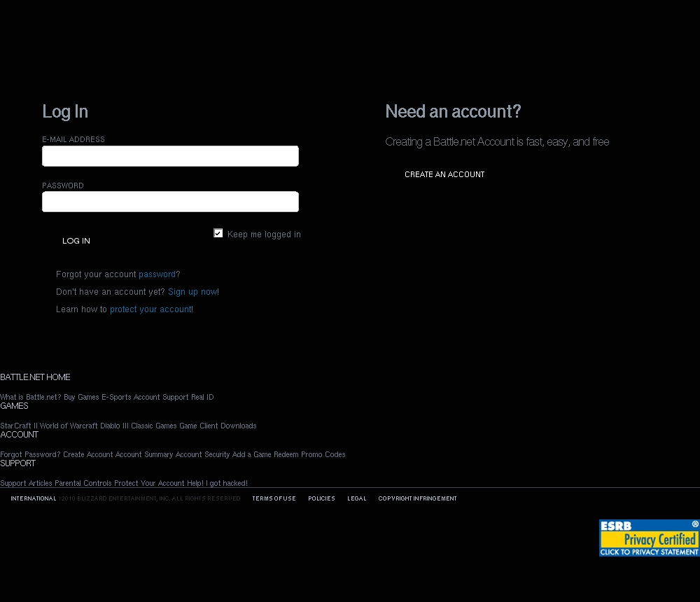Open the TERMS OF USE link
Viewport: 700px width, 602px height.
[274, 498]
